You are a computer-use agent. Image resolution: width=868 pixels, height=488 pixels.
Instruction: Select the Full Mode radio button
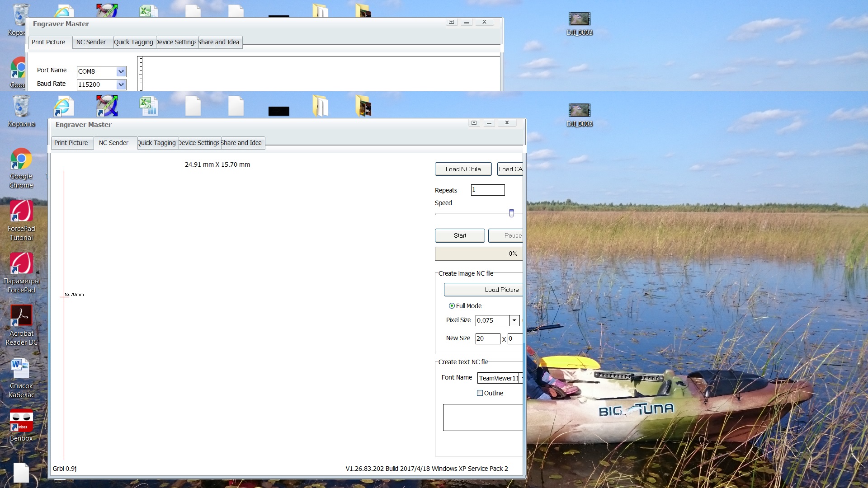(x=452, y=306)
